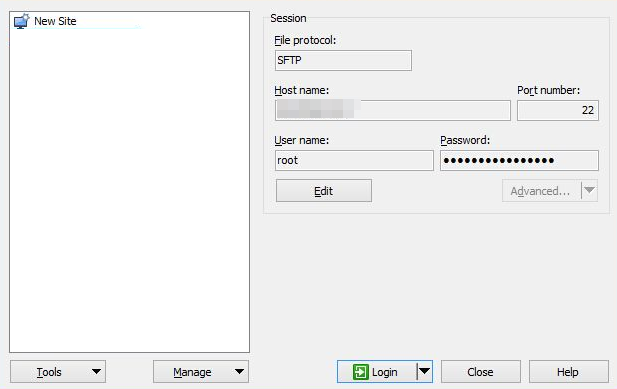The height and width of the screenshot is (389, 617).
Task: Click the Host name label
Action: (301, 90)
